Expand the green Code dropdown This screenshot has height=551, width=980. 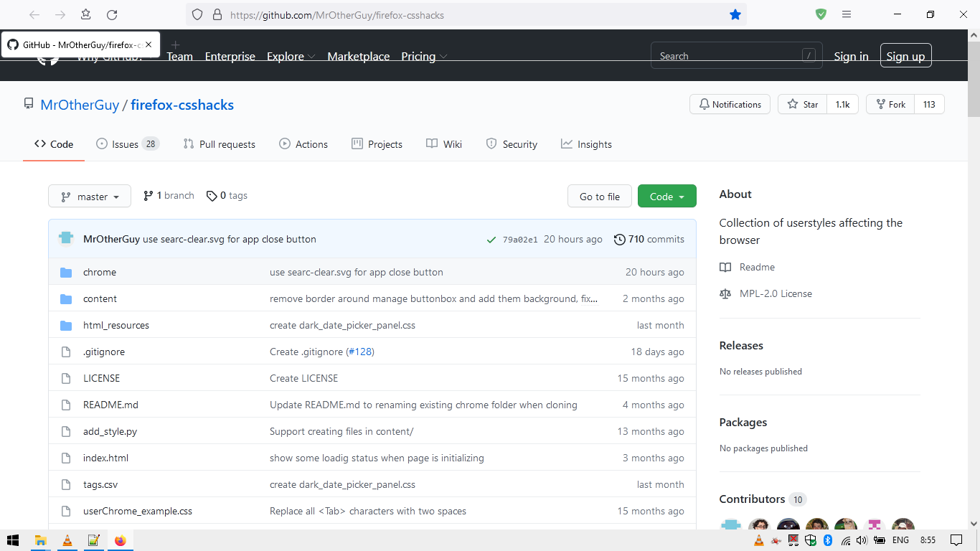[x=666, y=195]
